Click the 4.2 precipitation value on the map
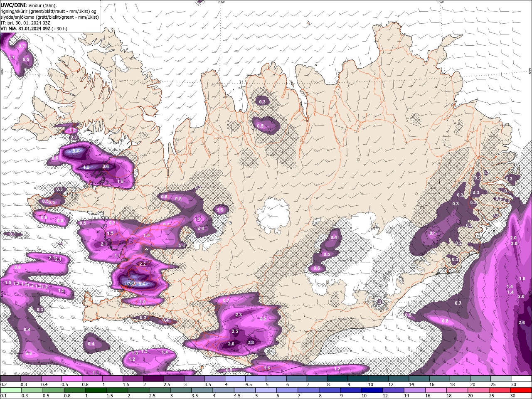The width and height of the screenshot is (532, 399). tap(86, 167)
